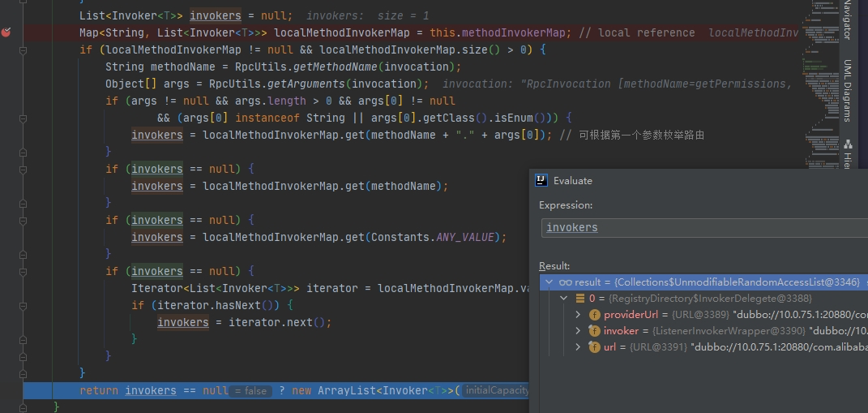Expand the invoker field node
This screenshot has width=868, height=413.
coord(579,331)
